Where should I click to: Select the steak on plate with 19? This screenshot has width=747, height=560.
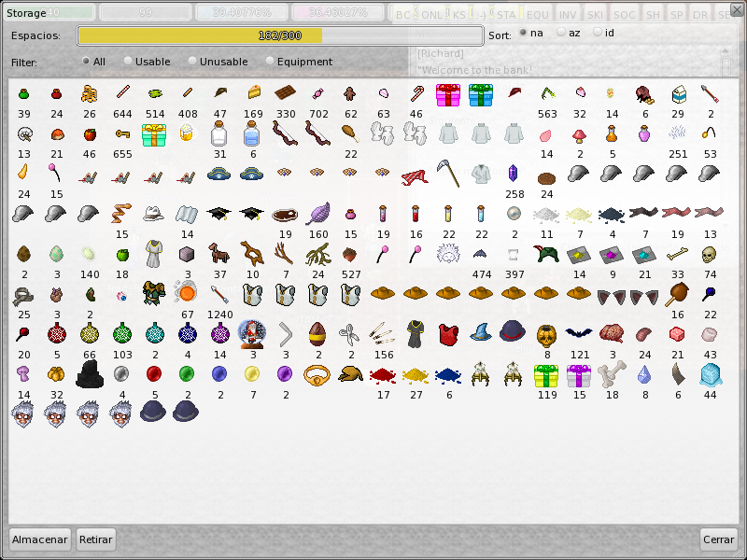pyautogui.click(x=285, y=216)
